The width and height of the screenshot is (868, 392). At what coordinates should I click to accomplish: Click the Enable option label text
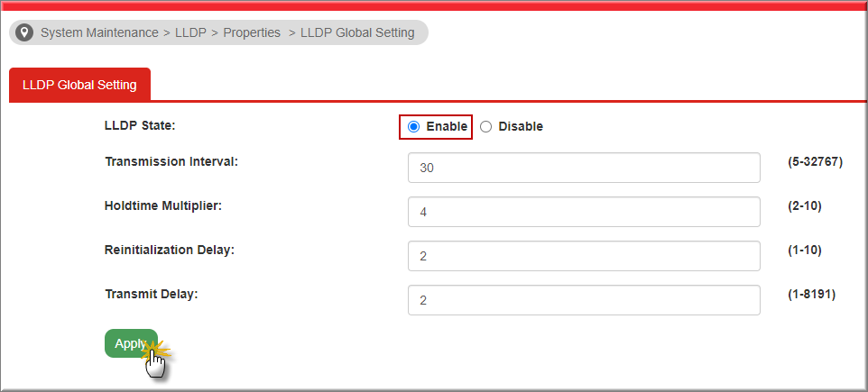coord(447,127)
